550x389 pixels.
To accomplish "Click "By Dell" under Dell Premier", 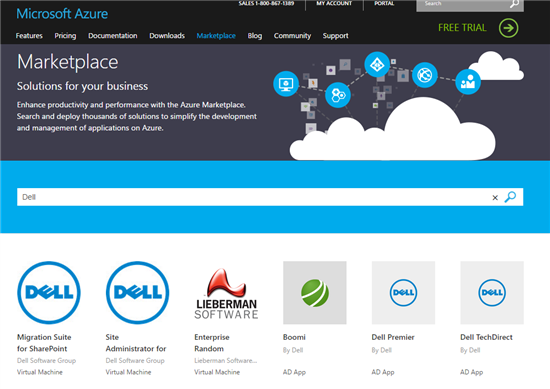I will click(x=382, y=350).
